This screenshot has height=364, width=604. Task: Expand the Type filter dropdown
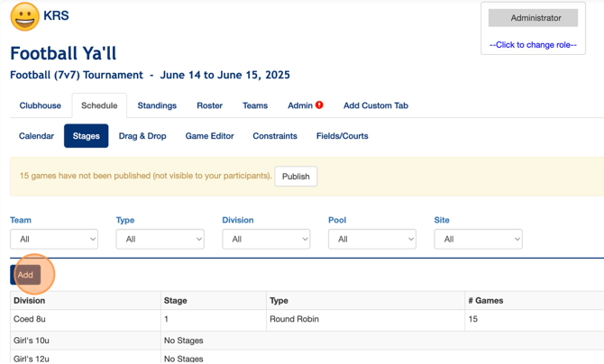(x=160, y=239)
